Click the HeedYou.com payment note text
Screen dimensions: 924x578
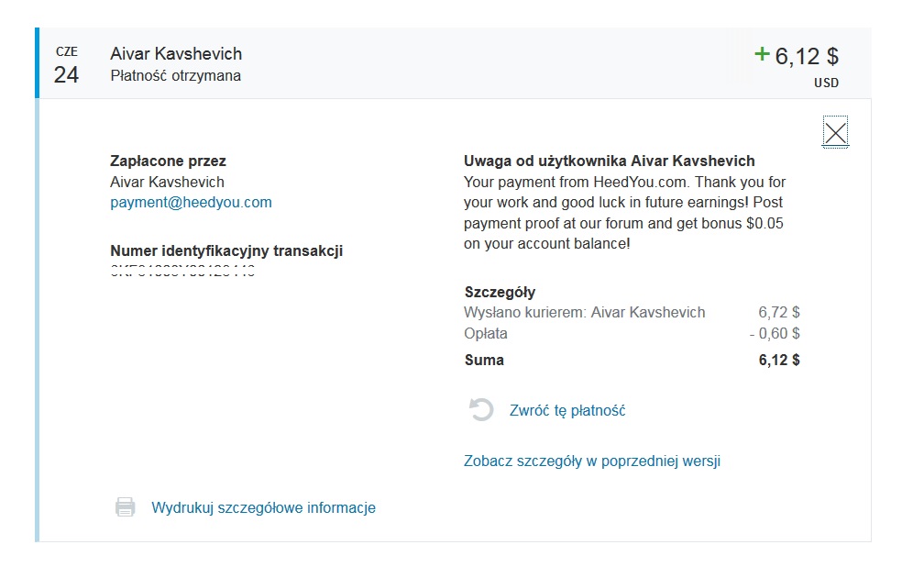[624, 213]
